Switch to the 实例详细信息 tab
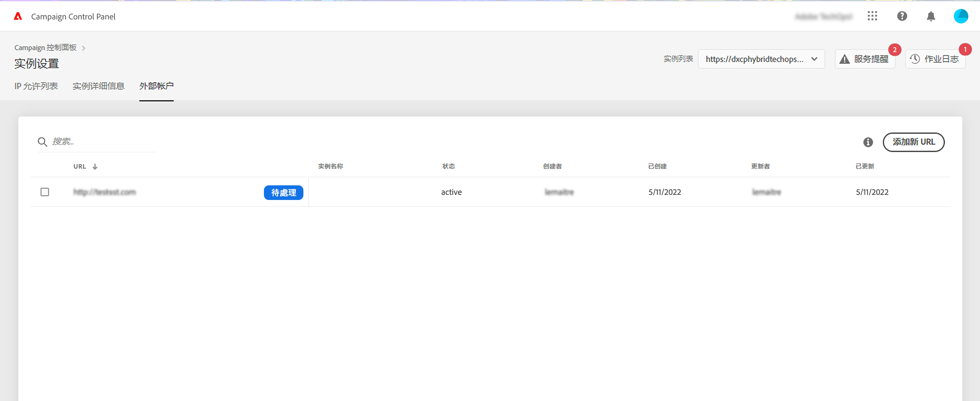Viewport: 980px width, 401px height. click(x=98, y=86)
